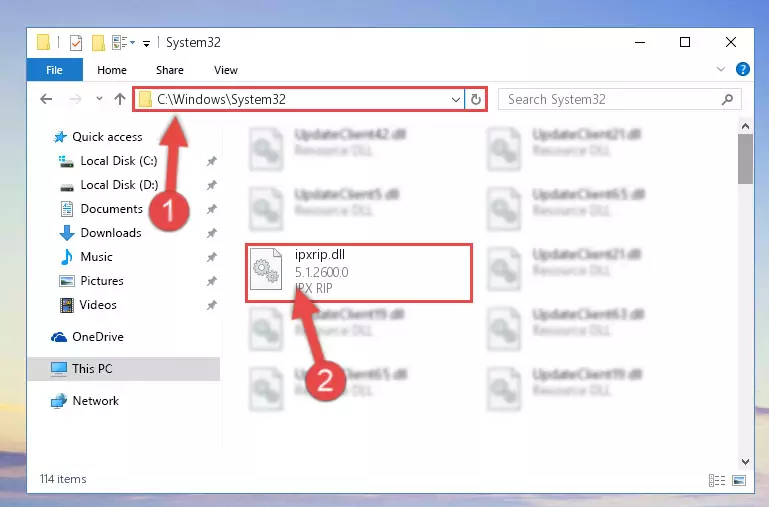769x507 pixels.
Task: Click the pin icon beside Downloads
Action: (211, 233)
